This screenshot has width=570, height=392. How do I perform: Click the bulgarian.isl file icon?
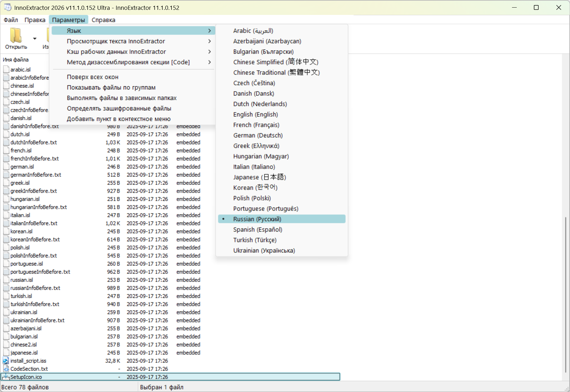(x=6, y=336)
